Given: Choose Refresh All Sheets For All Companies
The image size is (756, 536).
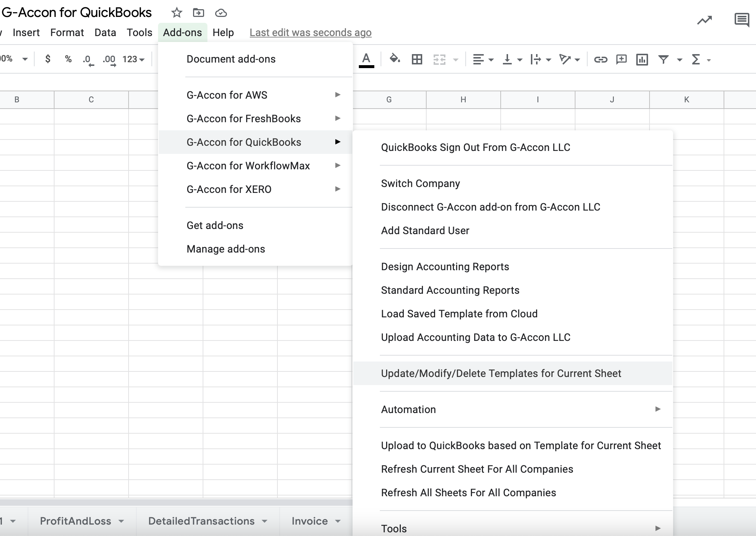Looking at the screenshot, I should 513,493.
